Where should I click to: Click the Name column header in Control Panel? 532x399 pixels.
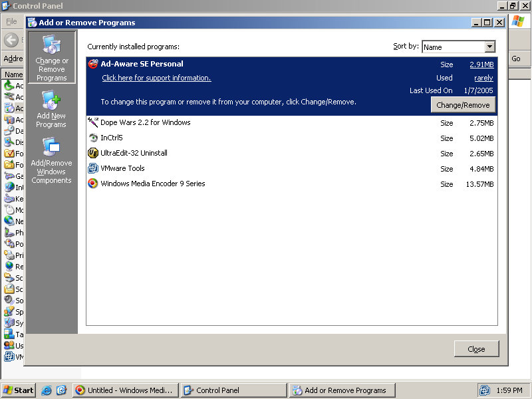coord(13,74)
